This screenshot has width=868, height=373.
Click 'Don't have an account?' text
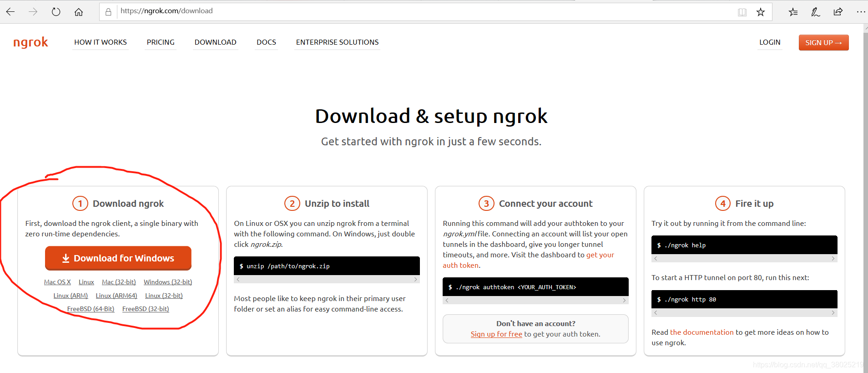coord(536,324)
